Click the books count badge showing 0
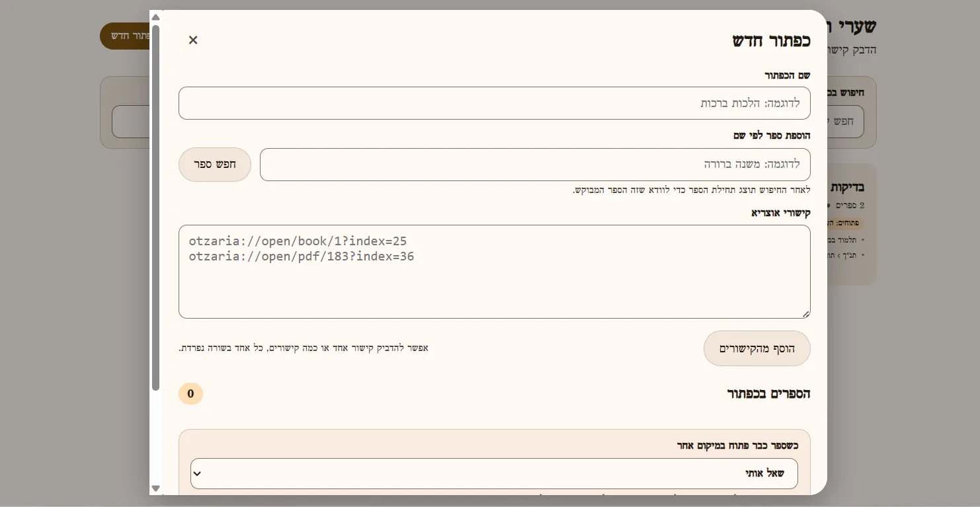The image size is (980, 507). coord(190,394)
